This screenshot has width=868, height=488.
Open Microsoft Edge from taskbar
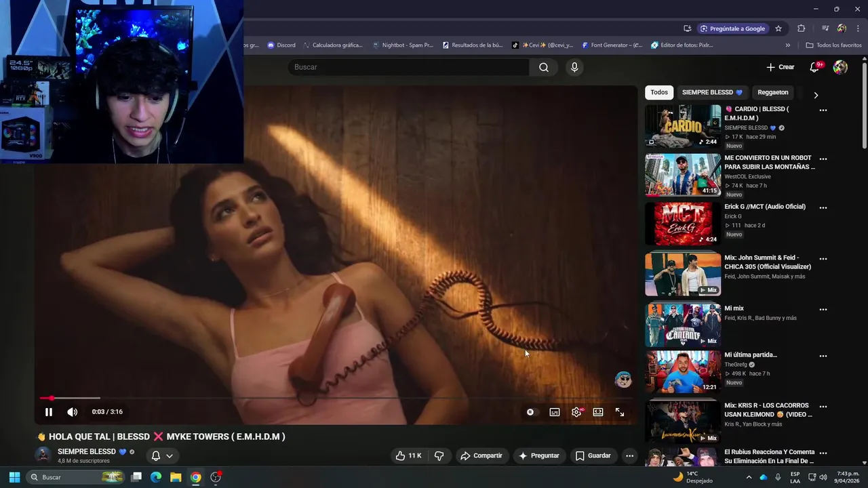pyautogui.click(x=156, y=477)
